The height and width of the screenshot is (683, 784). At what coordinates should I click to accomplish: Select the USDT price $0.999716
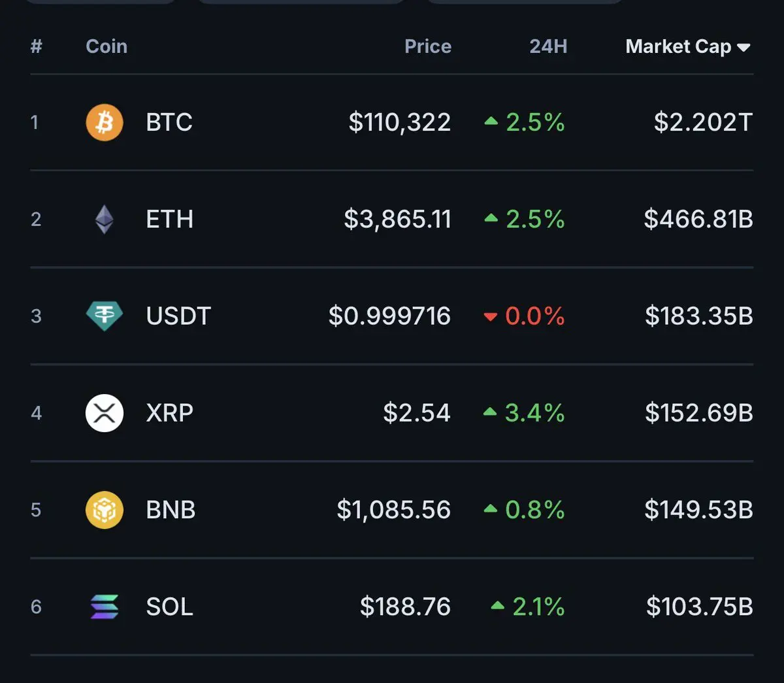[389, 316]
